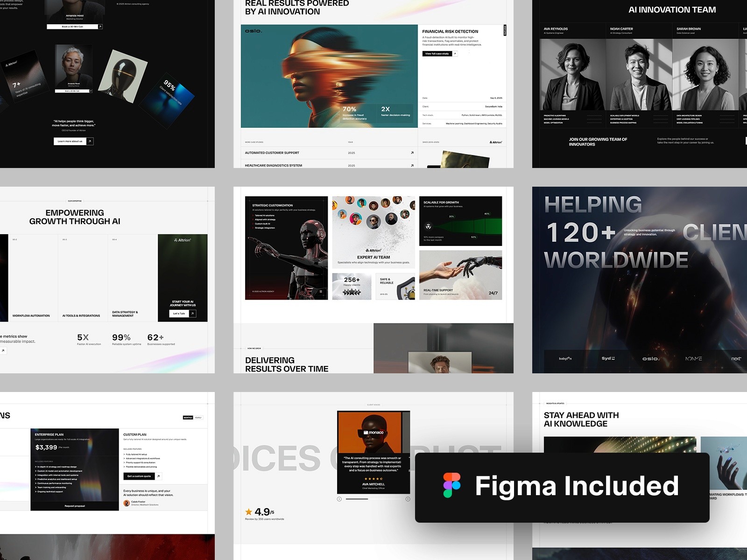Click the Data Strategy & Management service card
Image resolution: width=747 pixels, height=560 pixels.
[133, 278]
